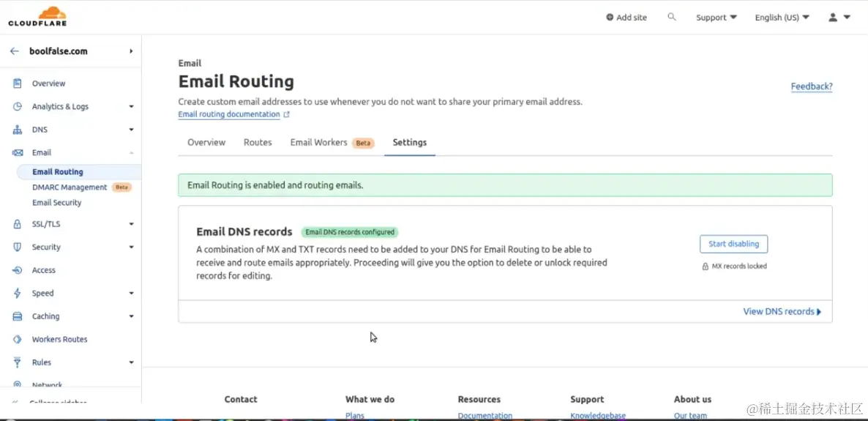Open the Support dropdown menu

(x=717, y=17)
